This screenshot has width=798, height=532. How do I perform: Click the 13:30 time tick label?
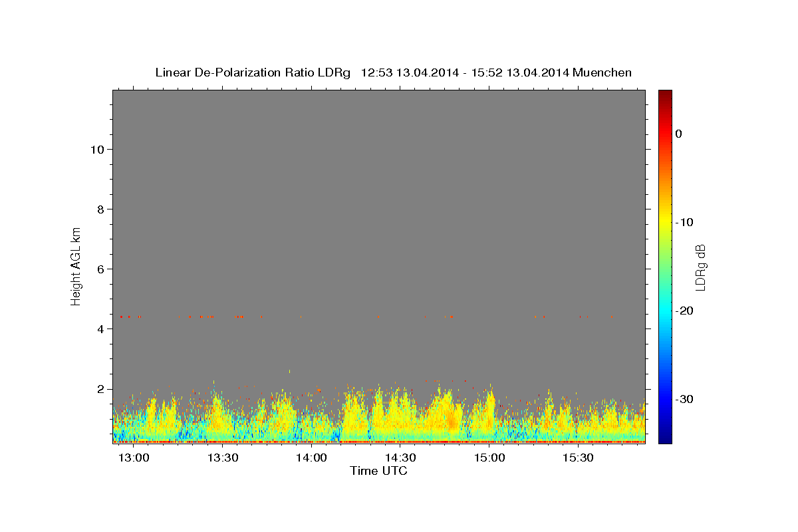(223, 458)
